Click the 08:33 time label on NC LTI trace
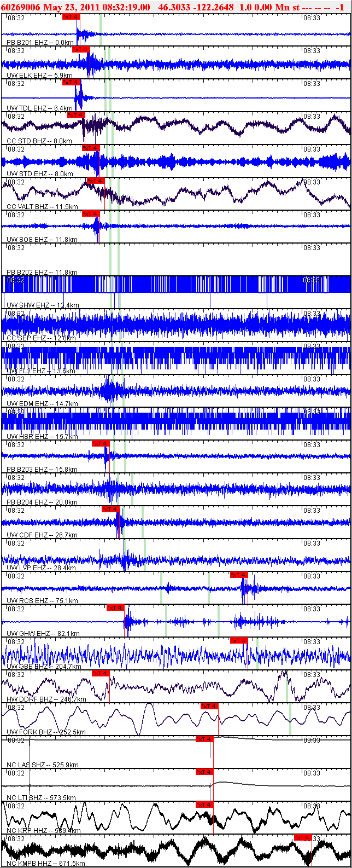 (312, 773)
